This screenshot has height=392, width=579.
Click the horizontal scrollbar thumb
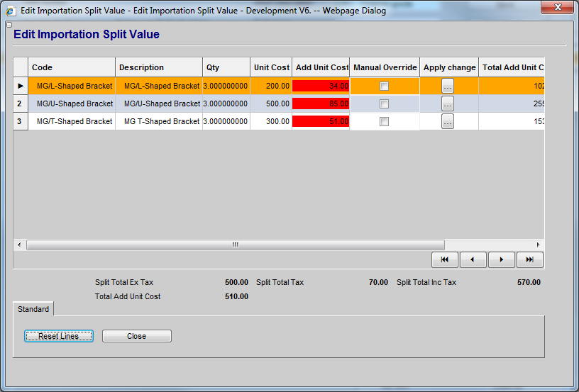235,245
